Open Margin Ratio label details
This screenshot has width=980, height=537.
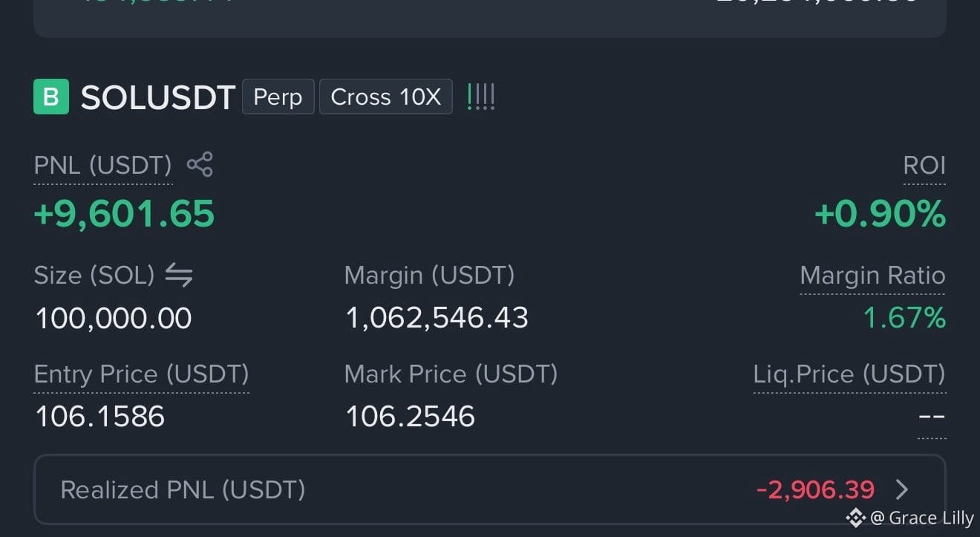872,276
